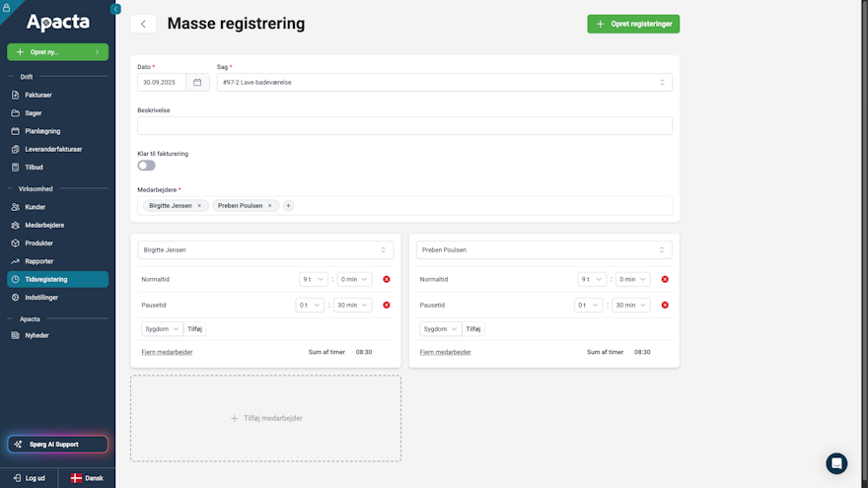
Task: Click Fjern medarbejder link under Birgitte Jensen
Action: coord(167,352)
